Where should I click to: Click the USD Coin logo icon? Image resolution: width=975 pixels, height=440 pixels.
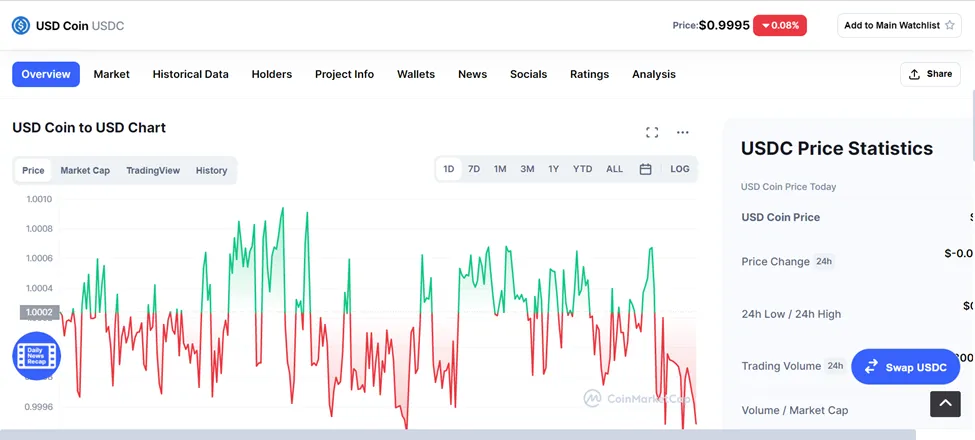21,25
